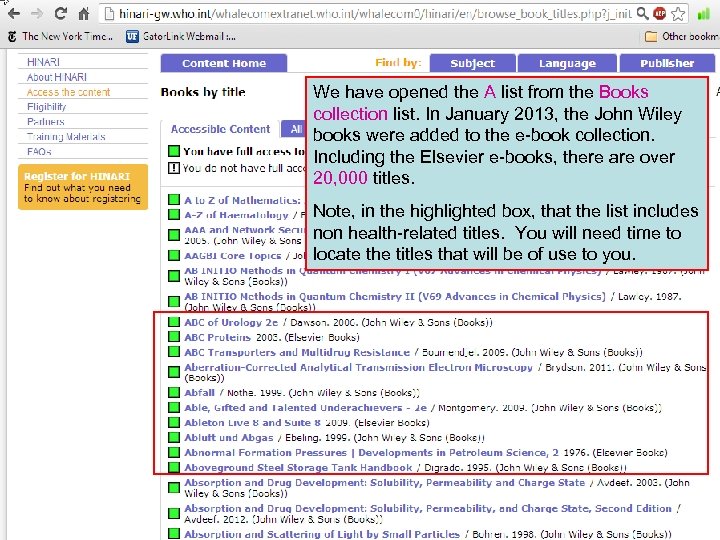The height and width of the screenshot is (540, 720).
Task: Open AAGBI Core Topics title
Action: [232, 255]
